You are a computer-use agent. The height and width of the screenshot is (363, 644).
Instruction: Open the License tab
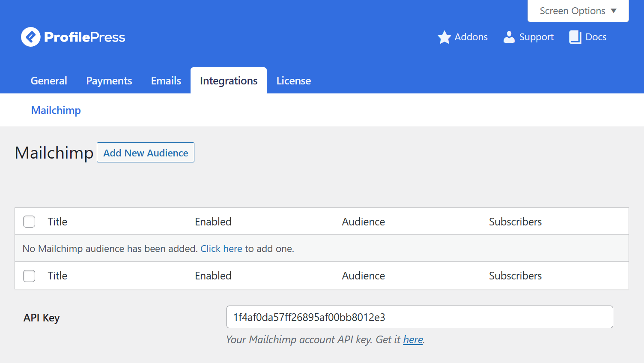click(294, 81)
